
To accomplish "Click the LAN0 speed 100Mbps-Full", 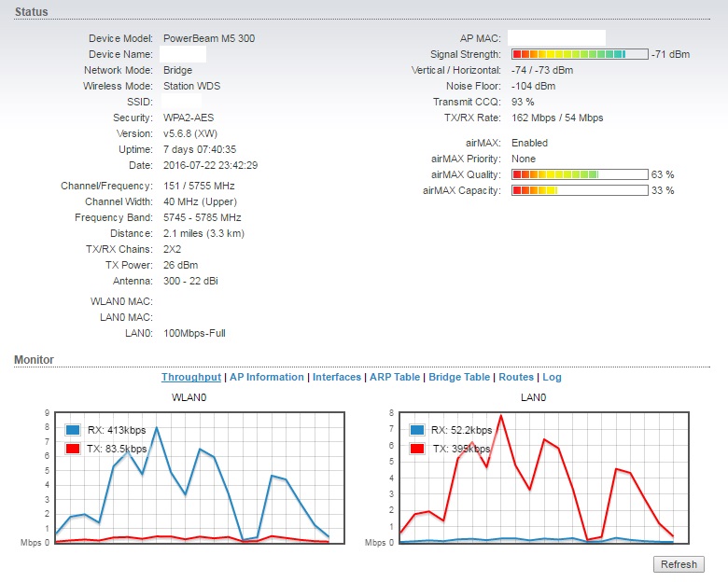I will 194,333.
